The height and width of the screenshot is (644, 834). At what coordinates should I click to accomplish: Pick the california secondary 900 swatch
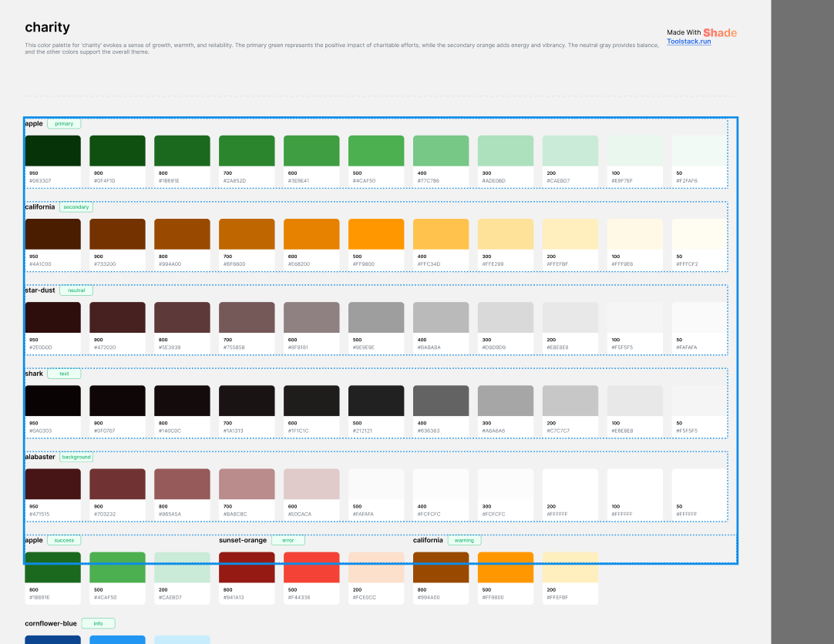click(117, 234)
